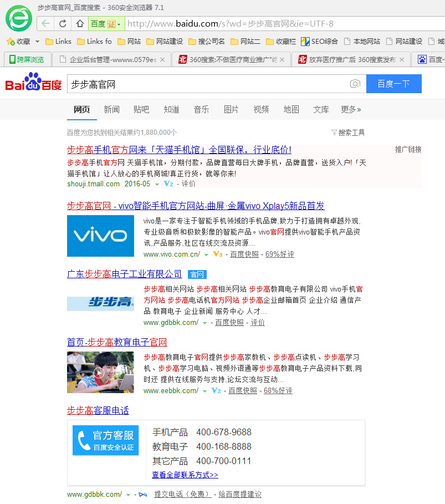Select the 新闻 search category
Viewport: 445px width, 504px height.
pos(111,110)
